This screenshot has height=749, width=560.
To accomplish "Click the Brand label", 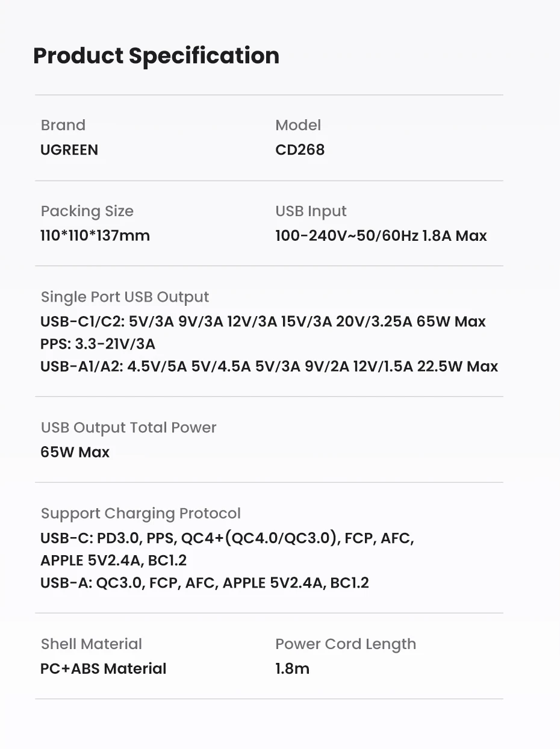I will (x=63, y=125).
